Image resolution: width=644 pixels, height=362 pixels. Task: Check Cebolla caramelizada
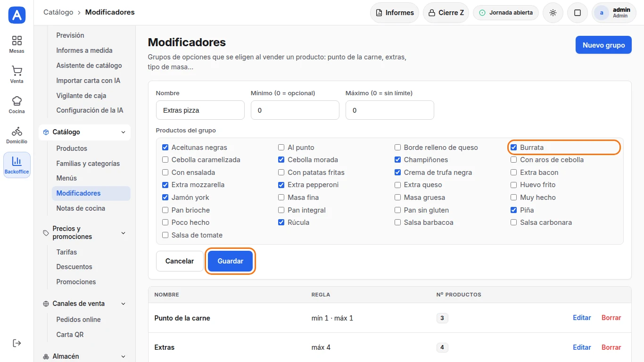click(x=165, y=160)
